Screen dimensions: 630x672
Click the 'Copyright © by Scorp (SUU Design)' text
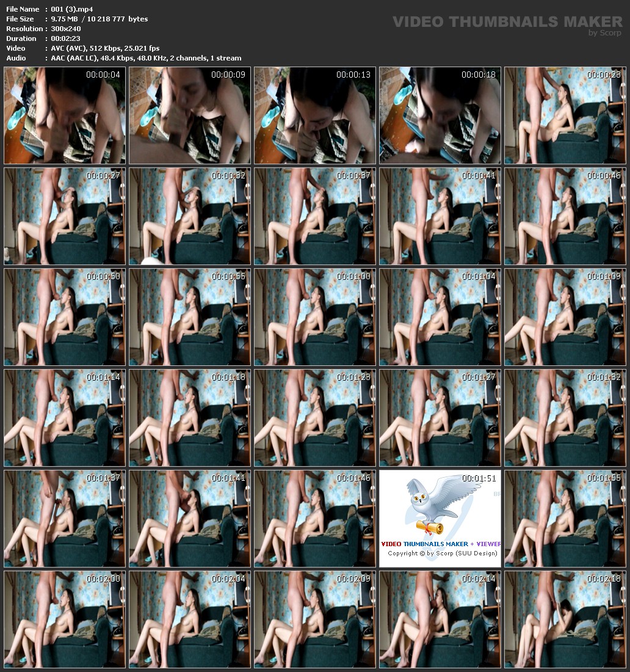442,553
